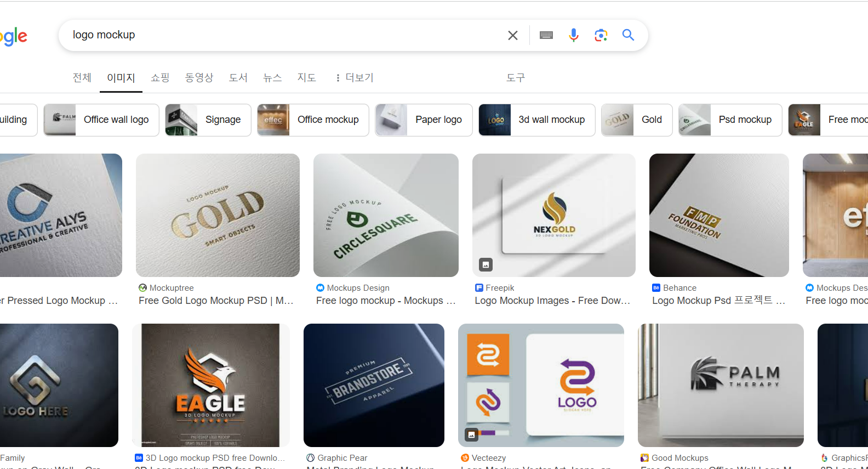Open the CIRCLESQUARE mockup thumbnail
This screenshot has height=469, width=868.
pos(386,215)
